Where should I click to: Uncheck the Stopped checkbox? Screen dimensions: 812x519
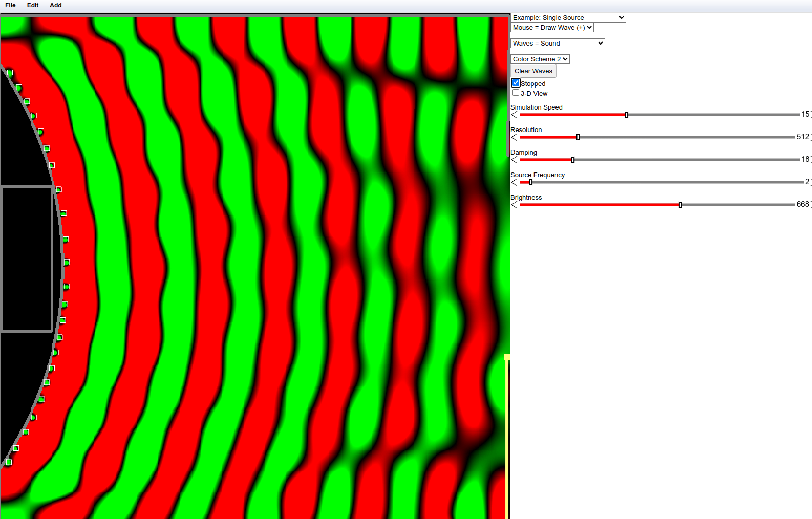(x=516, y=83)
